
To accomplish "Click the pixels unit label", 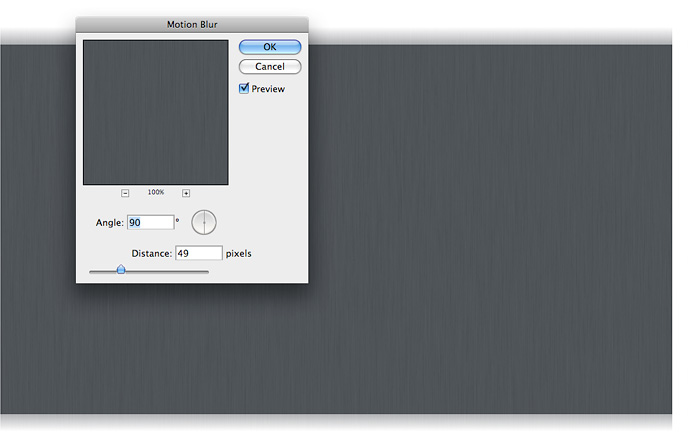I will (x=239, y=254).
